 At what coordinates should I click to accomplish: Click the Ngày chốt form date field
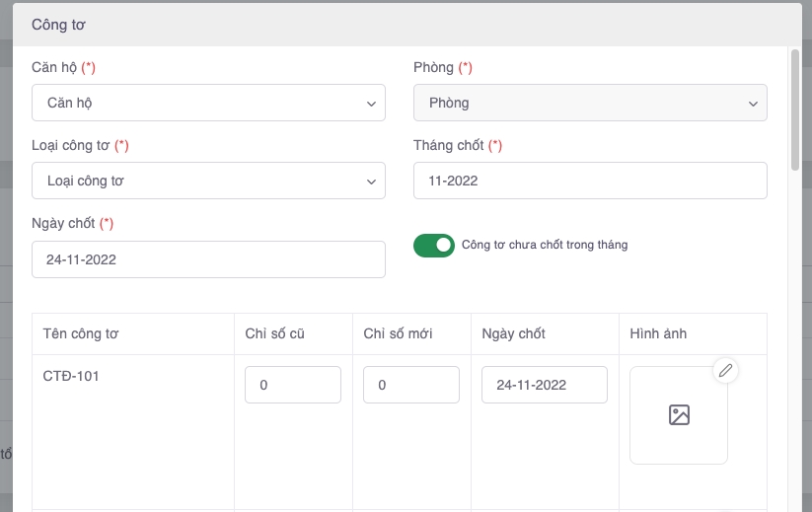208,259
